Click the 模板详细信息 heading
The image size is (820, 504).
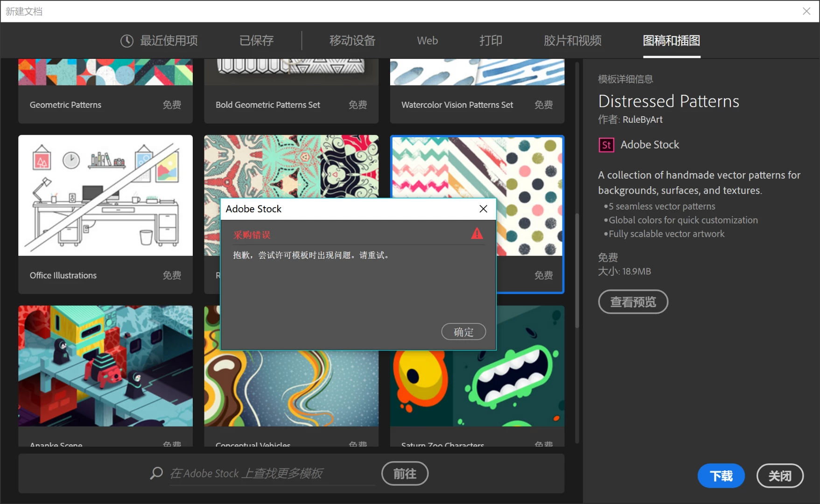click(x=625, y=79)
